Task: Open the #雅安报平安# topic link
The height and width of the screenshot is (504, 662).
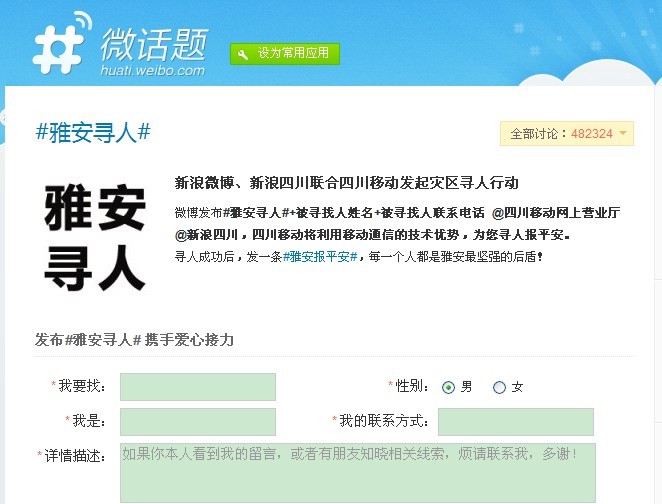Action: coord(320,256)
